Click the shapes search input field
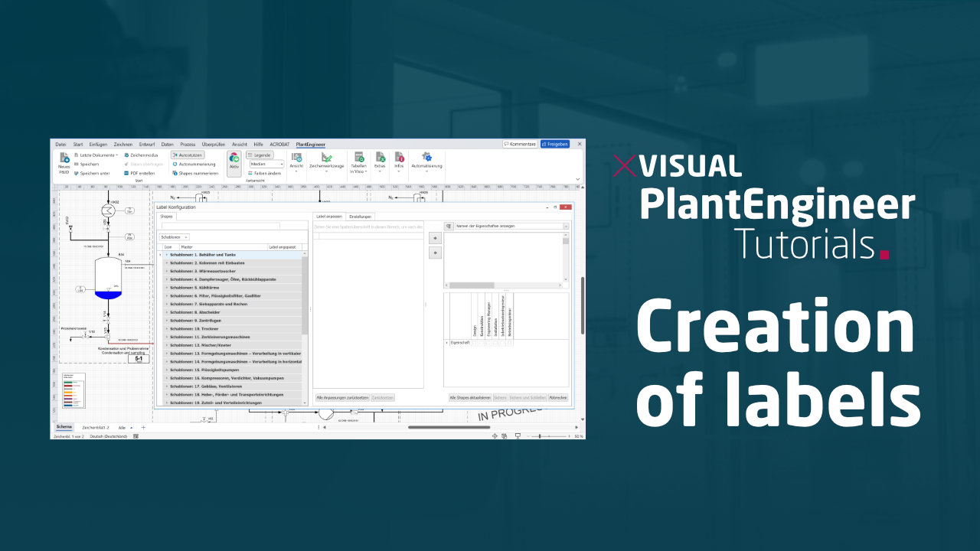The image size is (980, 551). (219, 226)
